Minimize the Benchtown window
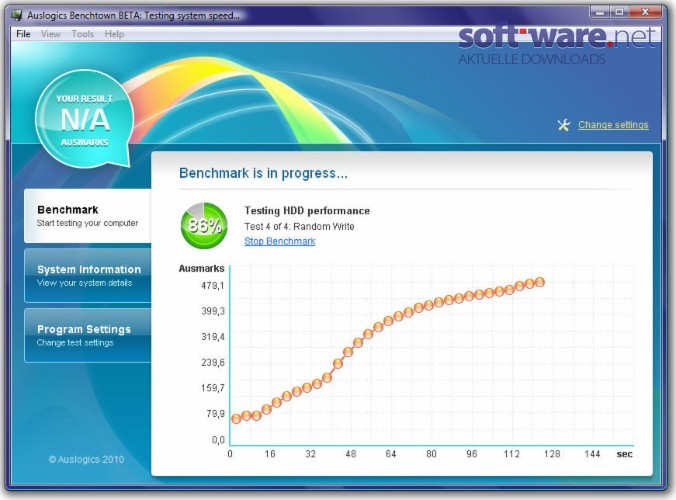676x500 pixels. [599, 12]
